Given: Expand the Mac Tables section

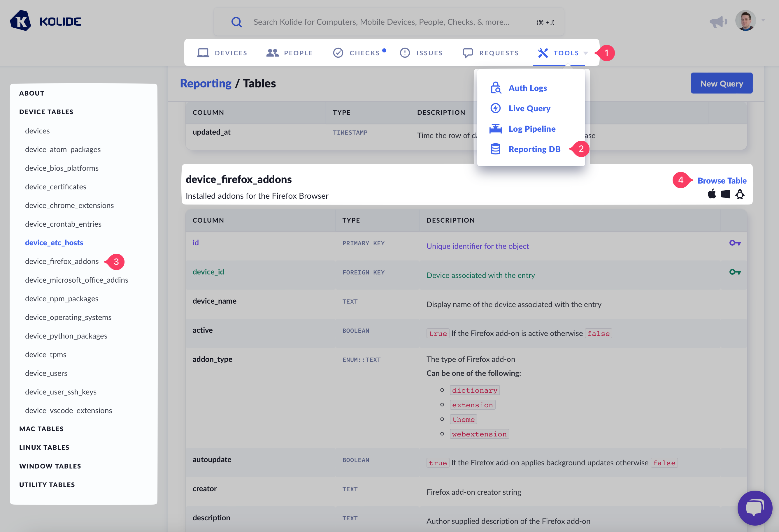Looking at the screenshot, I should click(41, 429).
